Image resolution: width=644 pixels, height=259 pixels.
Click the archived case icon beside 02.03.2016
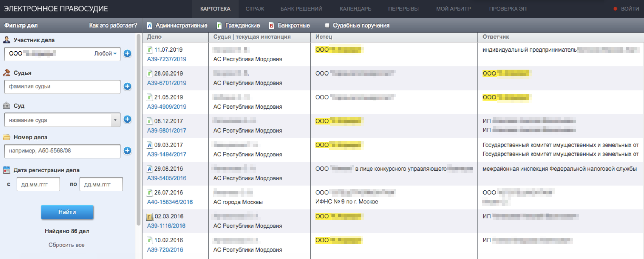pyautogui.click(x=150, y=217)
